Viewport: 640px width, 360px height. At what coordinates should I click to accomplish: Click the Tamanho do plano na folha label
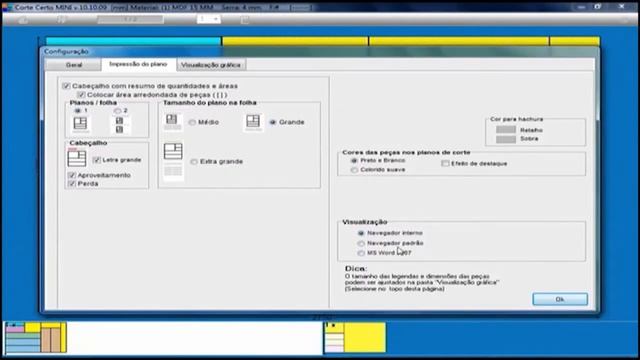pos(210,103)
